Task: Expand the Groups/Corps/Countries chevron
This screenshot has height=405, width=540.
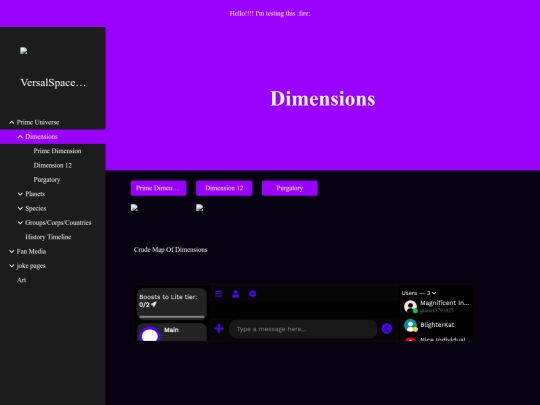Action: 20,222
